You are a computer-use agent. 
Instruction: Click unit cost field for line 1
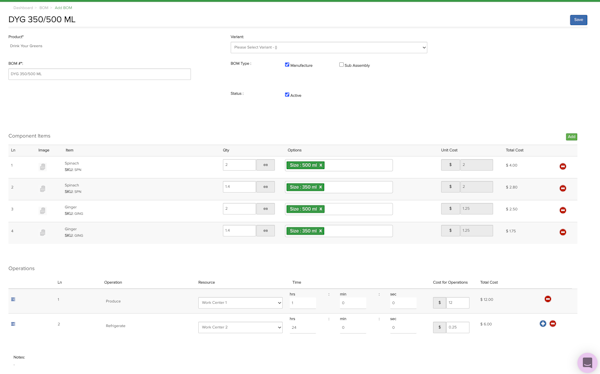[476, 165]
